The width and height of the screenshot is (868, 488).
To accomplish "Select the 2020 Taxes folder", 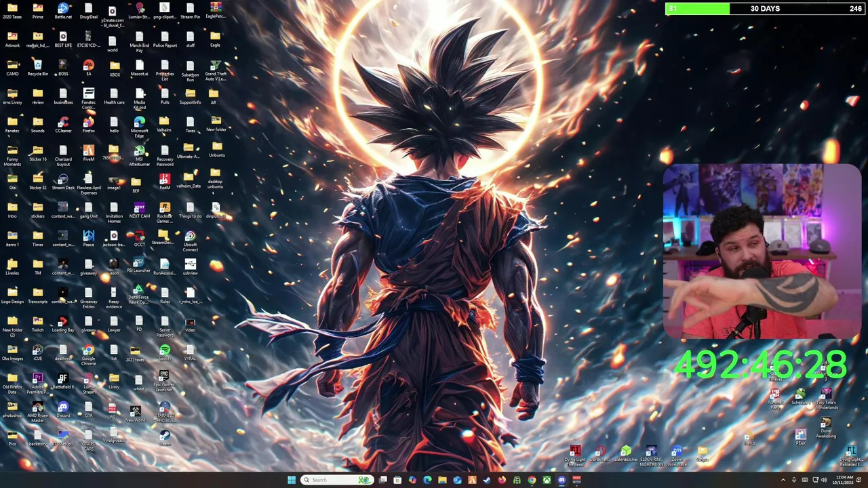I will pos(12,11).
